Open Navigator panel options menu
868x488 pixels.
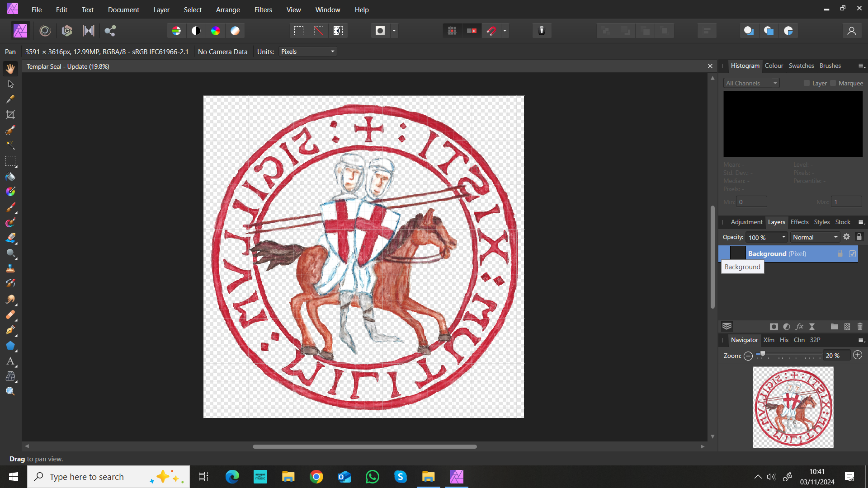[x=862, y=340]
